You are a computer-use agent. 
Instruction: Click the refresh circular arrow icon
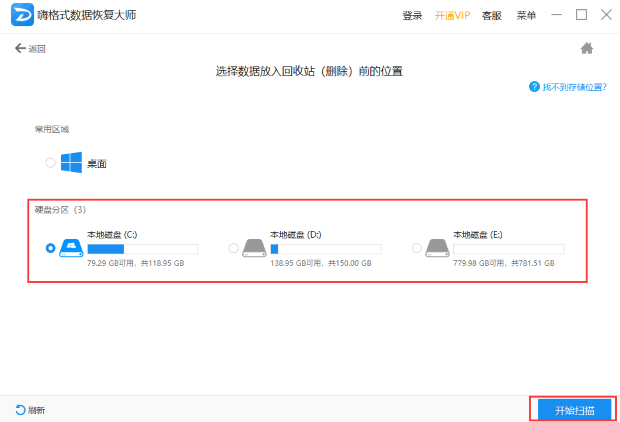pyautogui.click(x=20, y=410)
